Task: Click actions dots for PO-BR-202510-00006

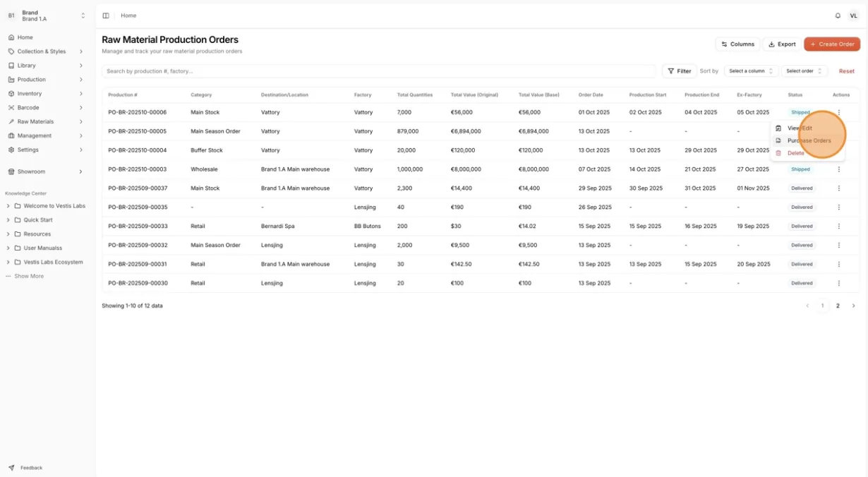Action: tap(838, 112)
